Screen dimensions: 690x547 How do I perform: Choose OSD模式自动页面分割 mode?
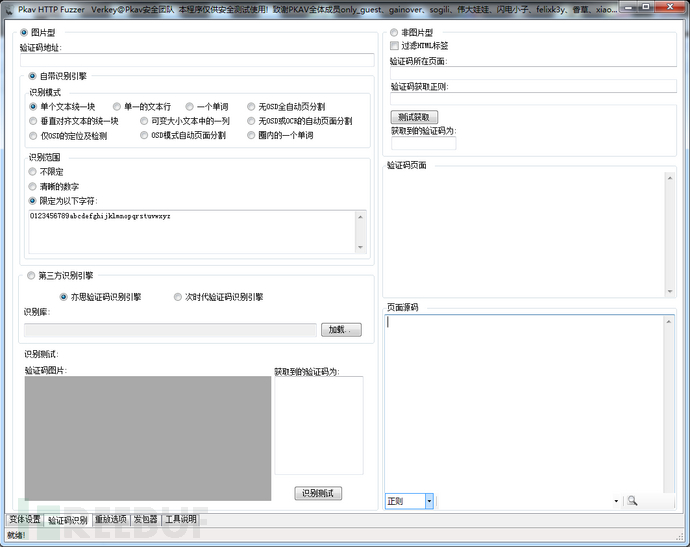click(144, 136)
